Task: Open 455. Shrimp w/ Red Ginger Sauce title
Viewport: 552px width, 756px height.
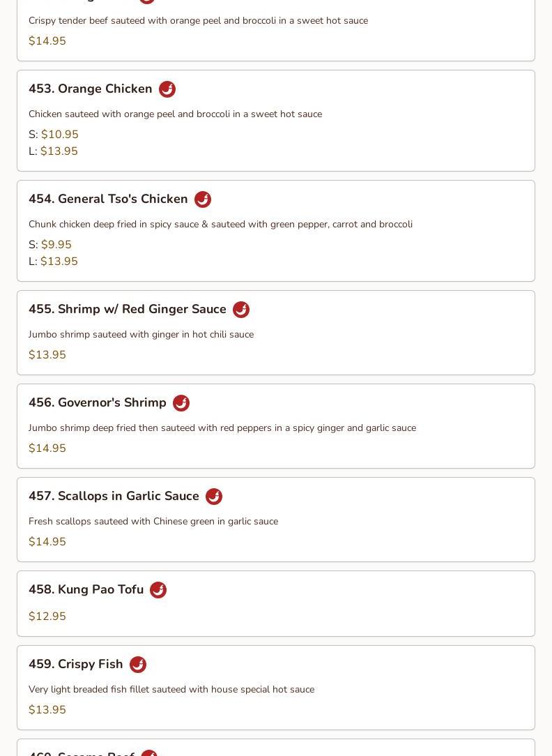Action: [128, 309]
